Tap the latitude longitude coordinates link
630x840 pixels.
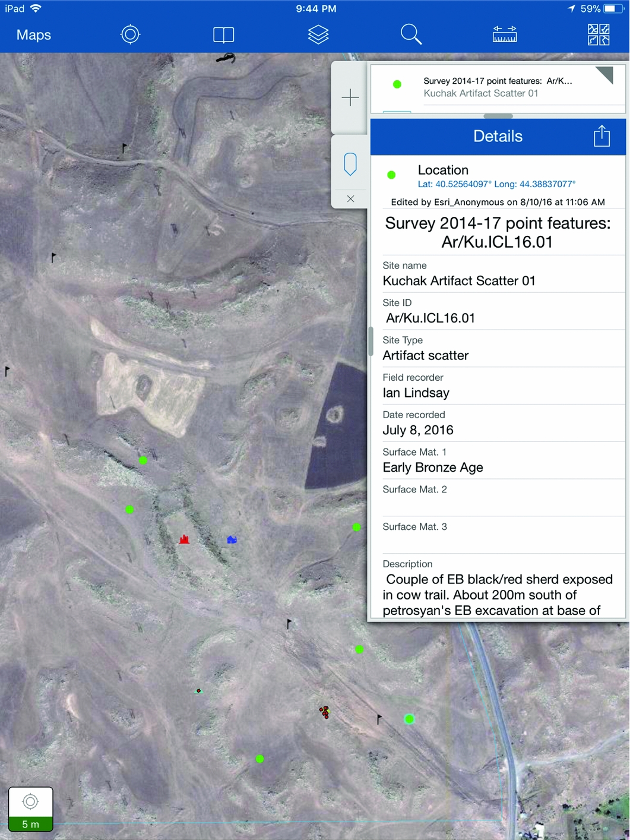tap(496, 184)
